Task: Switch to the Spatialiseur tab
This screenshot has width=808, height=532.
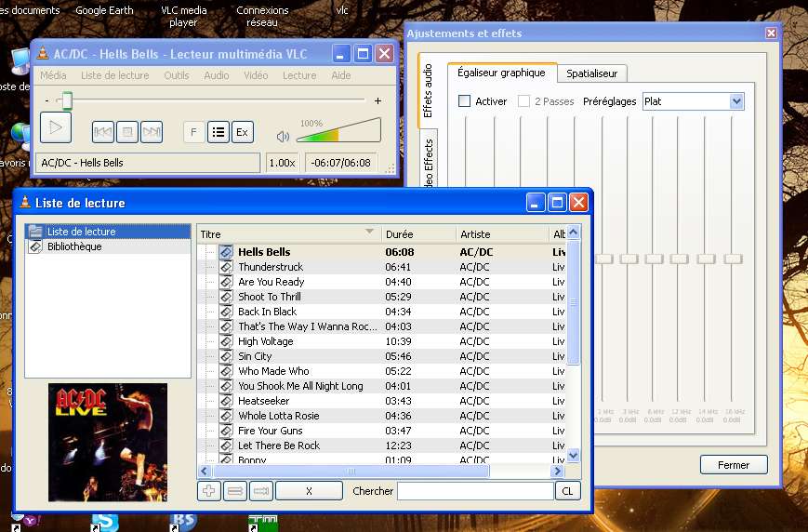Action: click(592, 73)
